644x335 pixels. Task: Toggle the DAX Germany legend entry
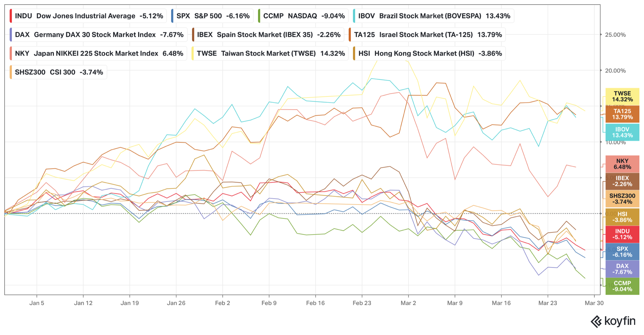point(99,35)
